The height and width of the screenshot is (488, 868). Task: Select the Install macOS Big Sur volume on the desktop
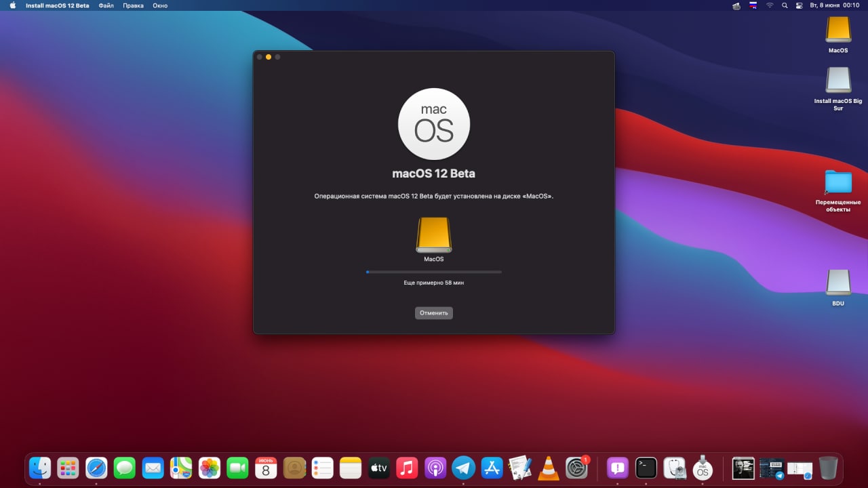(838, 80)
